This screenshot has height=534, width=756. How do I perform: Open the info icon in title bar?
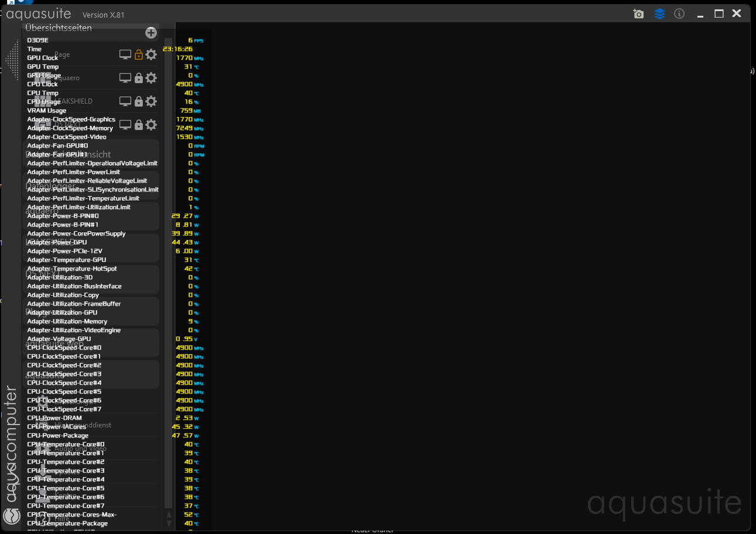pyautogui.click(x=679, y=14)
